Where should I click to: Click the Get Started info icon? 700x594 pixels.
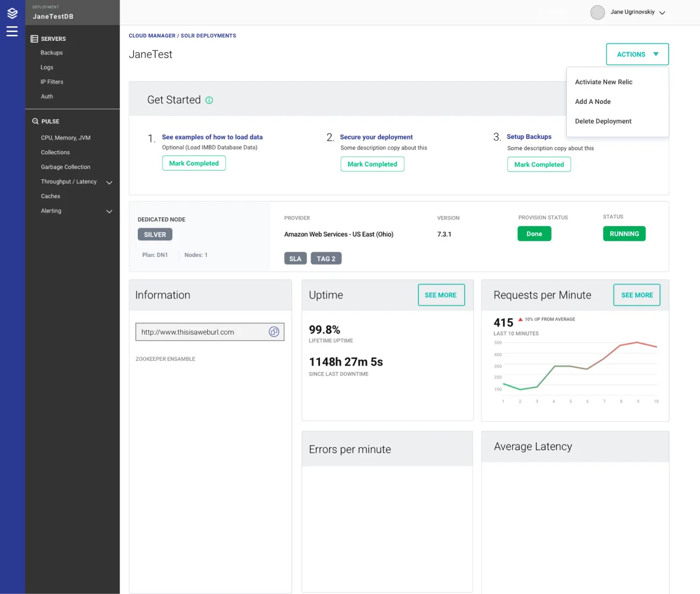coord(209,100)
